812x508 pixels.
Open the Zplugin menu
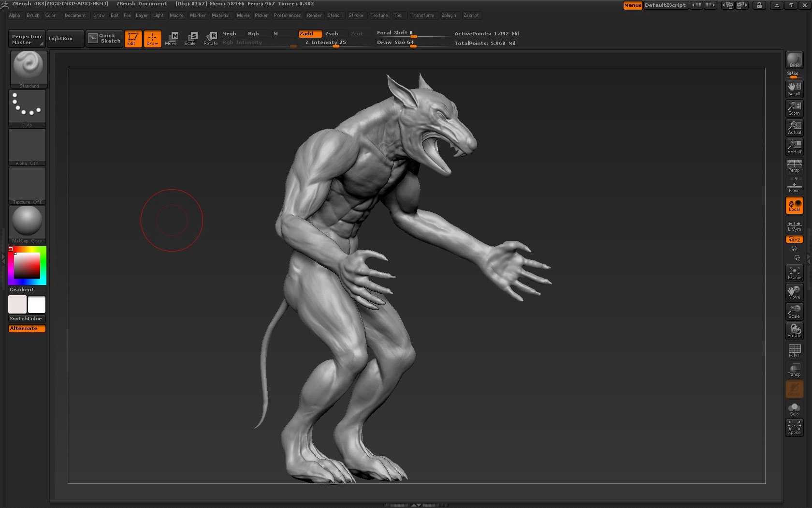(449, 15)
